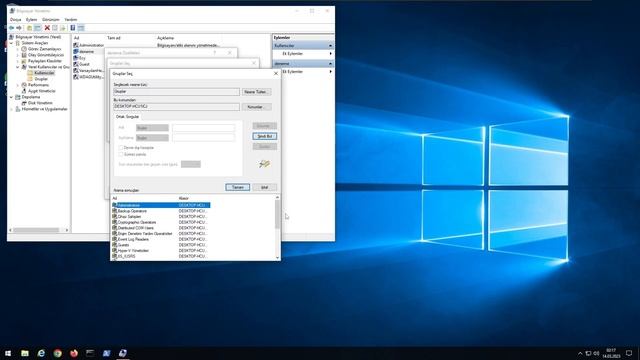Click the export list toolbar icon
This screenshot has width=640, height=360.
pyautogui.click(x=62, y=28)
